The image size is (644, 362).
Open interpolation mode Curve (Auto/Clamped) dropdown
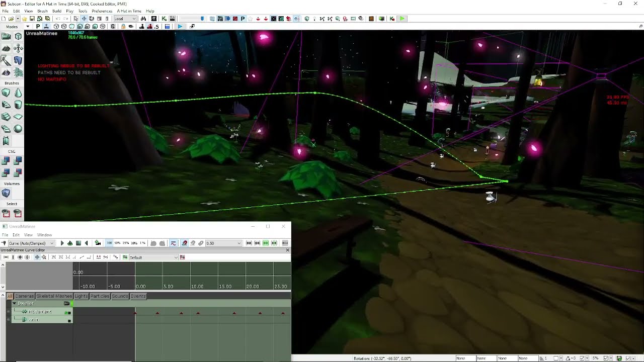click(x=31, y=243)
